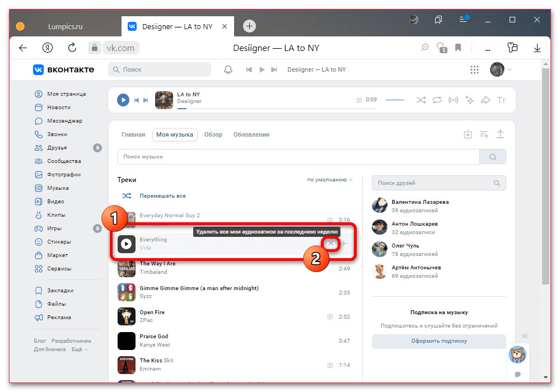Switch to the Lumpics.ru browser tab
Image resolution: width=560 pixels, height=392 pixels.
[66, 26]
